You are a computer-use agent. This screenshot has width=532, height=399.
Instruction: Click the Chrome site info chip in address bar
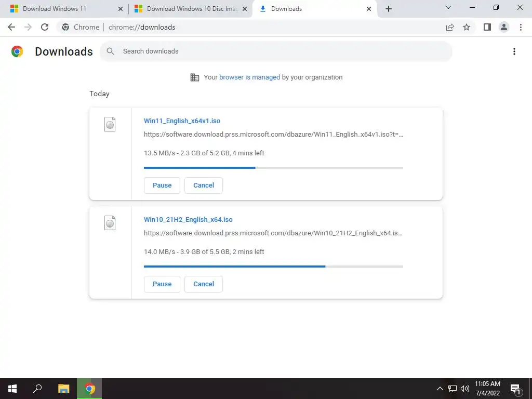point(81,27)
